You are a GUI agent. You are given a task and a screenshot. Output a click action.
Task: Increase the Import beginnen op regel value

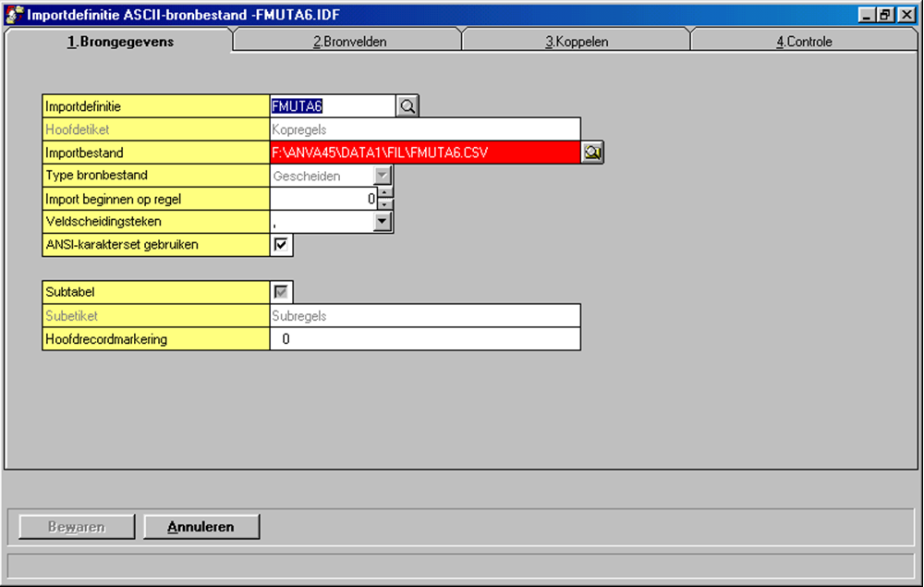pos(385,193)
